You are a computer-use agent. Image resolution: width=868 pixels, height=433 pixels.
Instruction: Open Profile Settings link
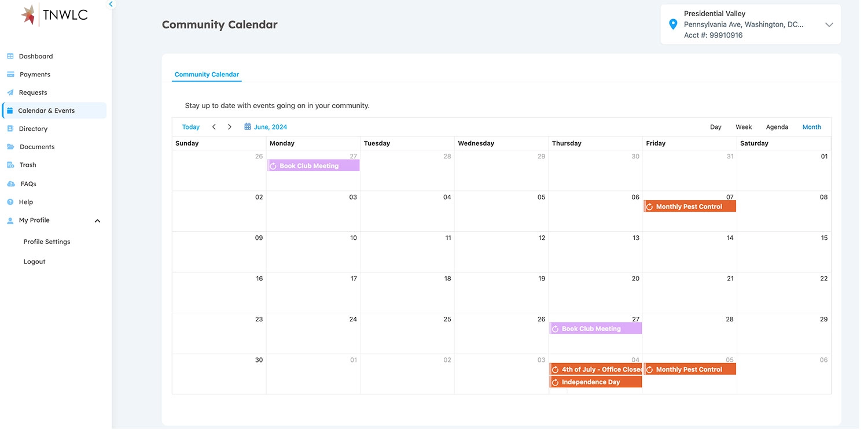coord(47,242)
